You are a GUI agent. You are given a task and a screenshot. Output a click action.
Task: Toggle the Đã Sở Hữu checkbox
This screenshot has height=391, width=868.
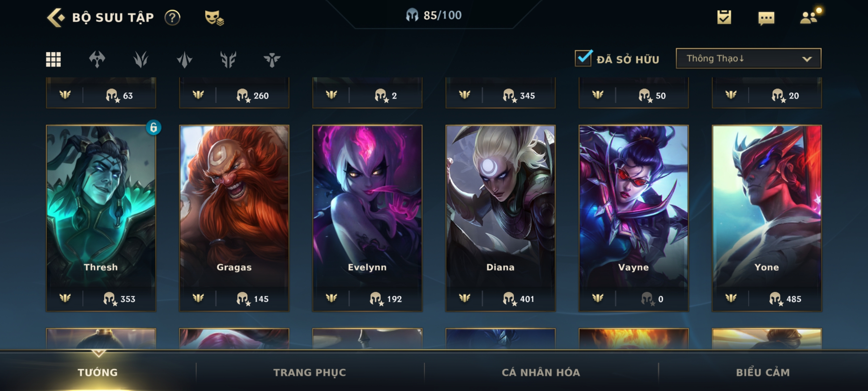point(583,58)
